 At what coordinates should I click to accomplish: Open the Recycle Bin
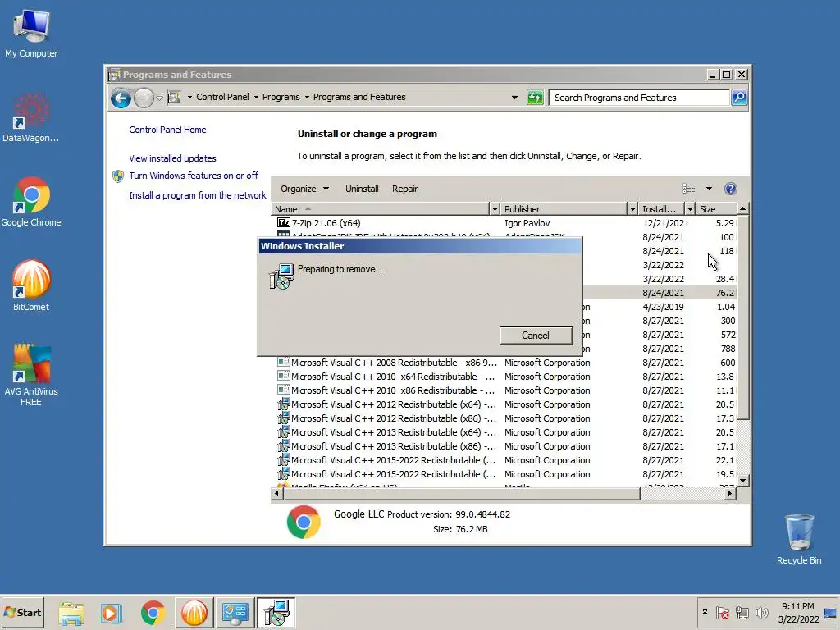[x=799, y=539]
